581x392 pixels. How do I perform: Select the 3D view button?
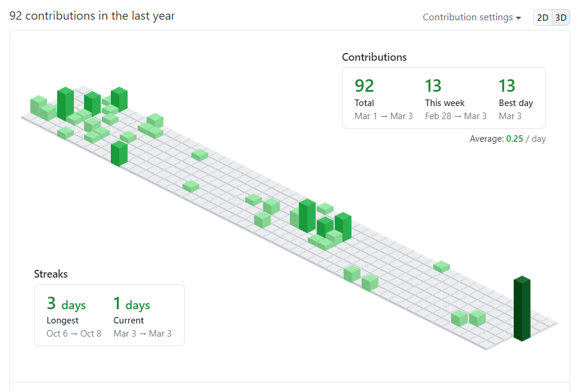pos(561,17)
